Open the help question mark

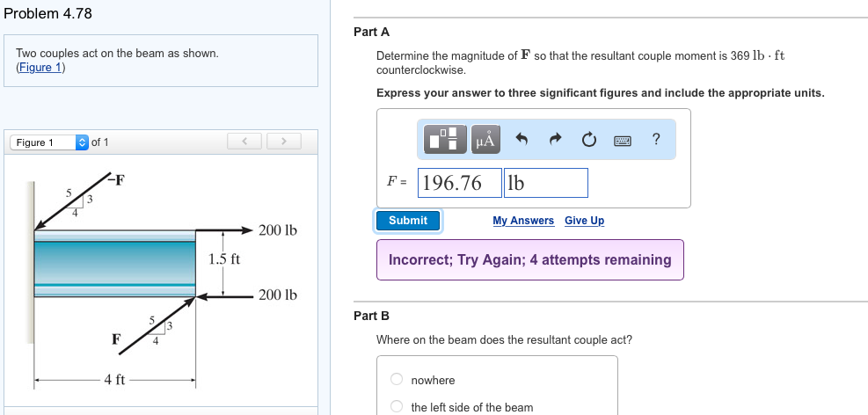656,138
